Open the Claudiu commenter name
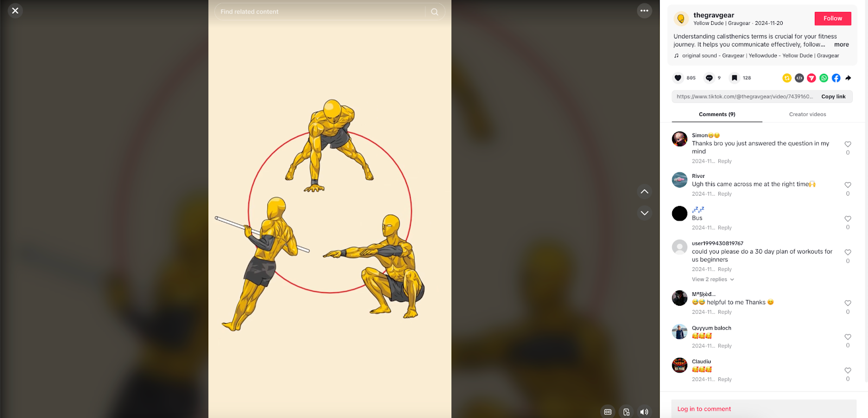868x418 pixels. pos(701,362)
